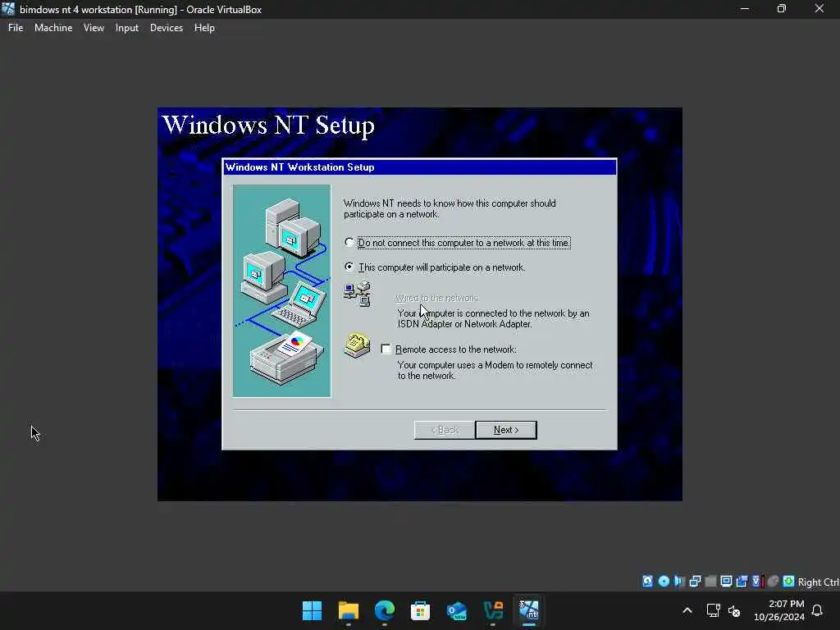Select This computer will participate on a network
Screen dimensions: 840x630
tap(435, 267)
